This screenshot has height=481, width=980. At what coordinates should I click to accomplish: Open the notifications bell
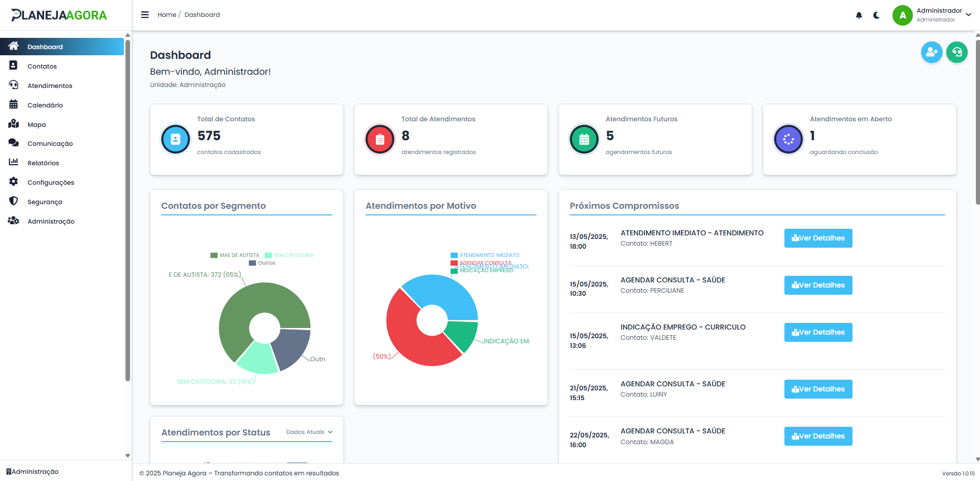[859, 15]
